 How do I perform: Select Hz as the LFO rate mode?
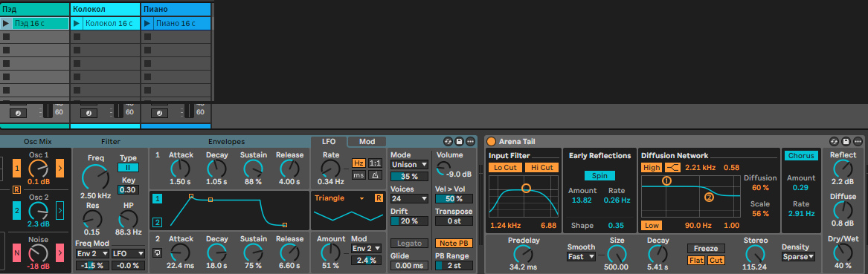359,163
